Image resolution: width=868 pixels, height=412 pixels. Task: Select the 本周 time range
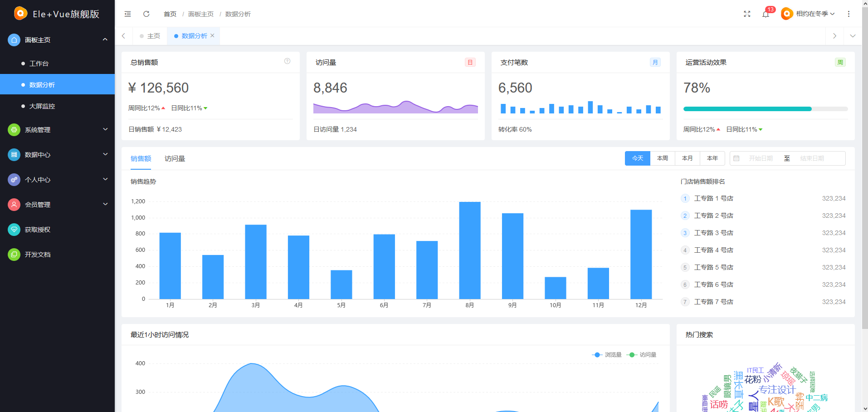coord(663,158)
